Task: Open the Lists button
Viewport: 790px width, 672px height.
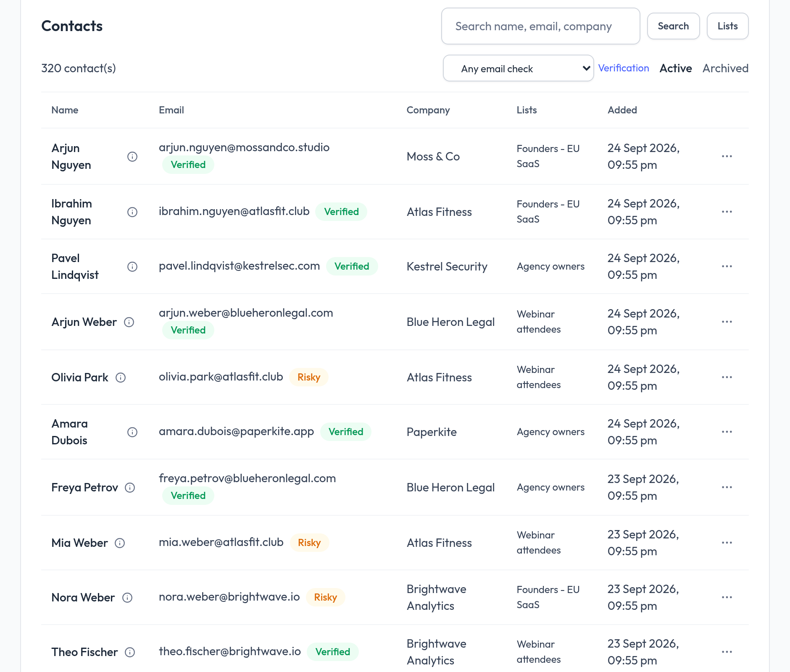Action: pos(727,26)
